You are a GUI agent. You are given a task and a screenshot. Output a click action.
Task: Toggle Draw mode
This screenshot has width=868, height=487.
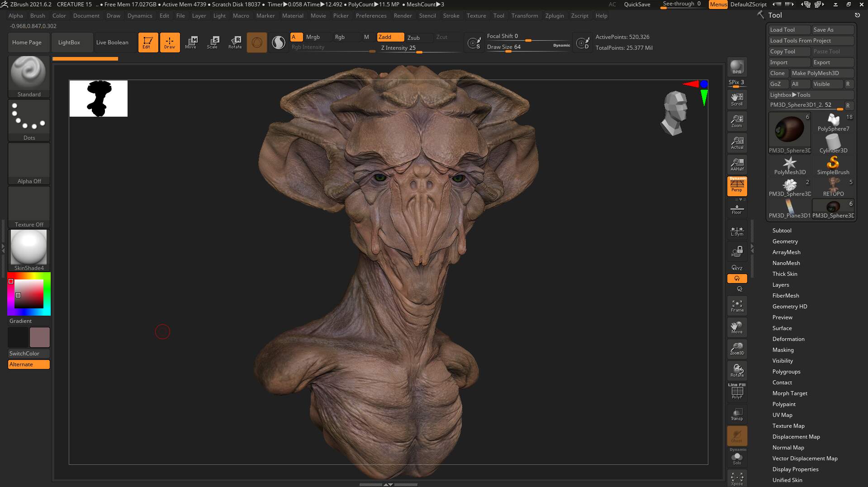tap(170, 43)
